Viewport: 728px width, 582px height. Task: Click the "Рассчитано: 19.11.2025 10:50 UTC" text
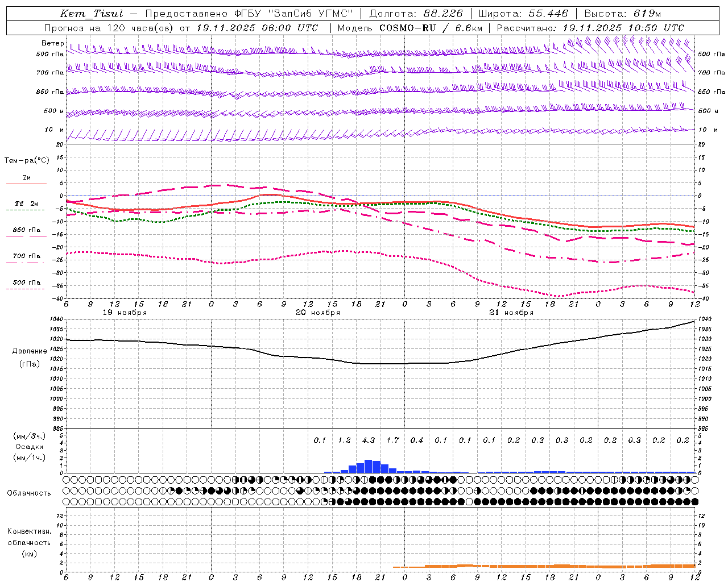pyautogui.click(x=590, y=28)
